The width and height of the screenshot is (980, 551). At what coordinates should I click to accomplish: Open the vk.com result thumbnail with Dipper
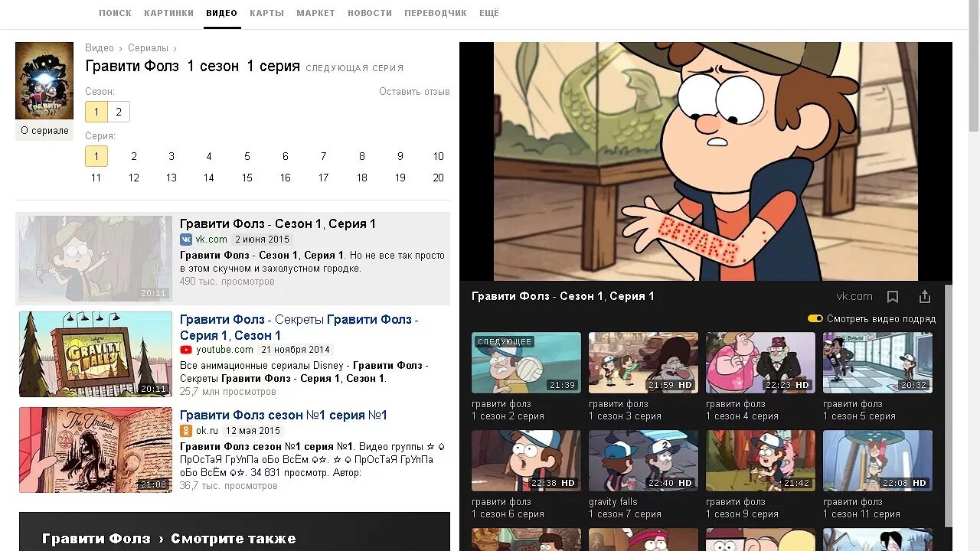(96, 259)
